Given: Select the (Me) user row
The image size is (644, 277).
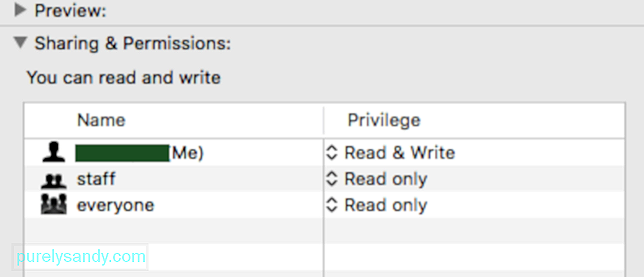Looking at the screenshot, I should pos(325,153).
